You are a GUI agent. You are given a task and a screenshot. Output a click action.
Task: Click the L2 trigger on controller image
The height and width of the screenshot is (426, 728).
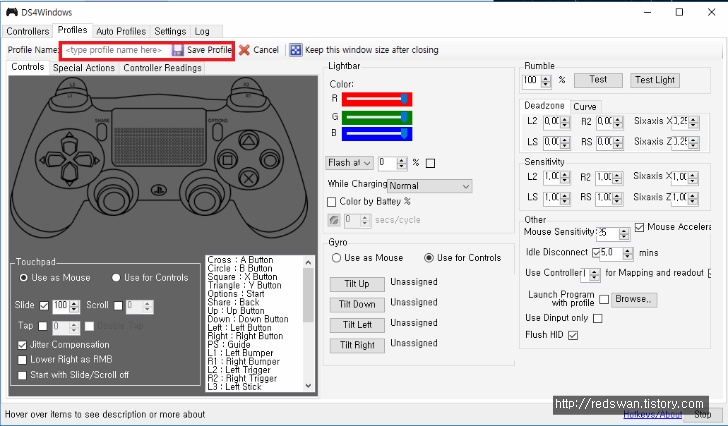[x=72, y=85]
